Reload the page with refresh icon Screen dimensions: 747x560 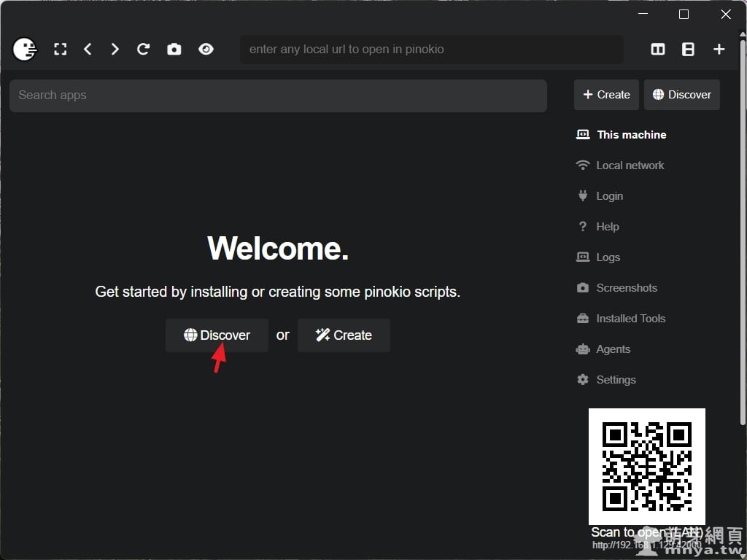coord(144,50)
